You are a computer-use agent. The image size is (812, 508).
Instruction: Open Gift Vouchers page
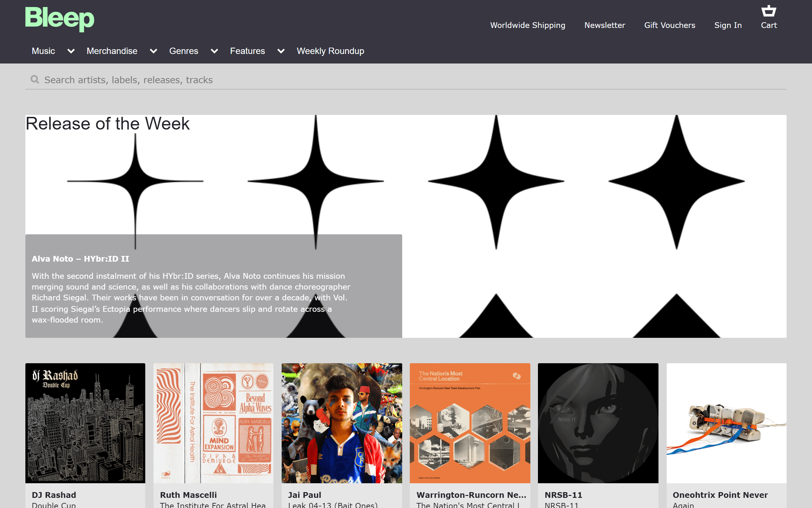pos(669,25)
